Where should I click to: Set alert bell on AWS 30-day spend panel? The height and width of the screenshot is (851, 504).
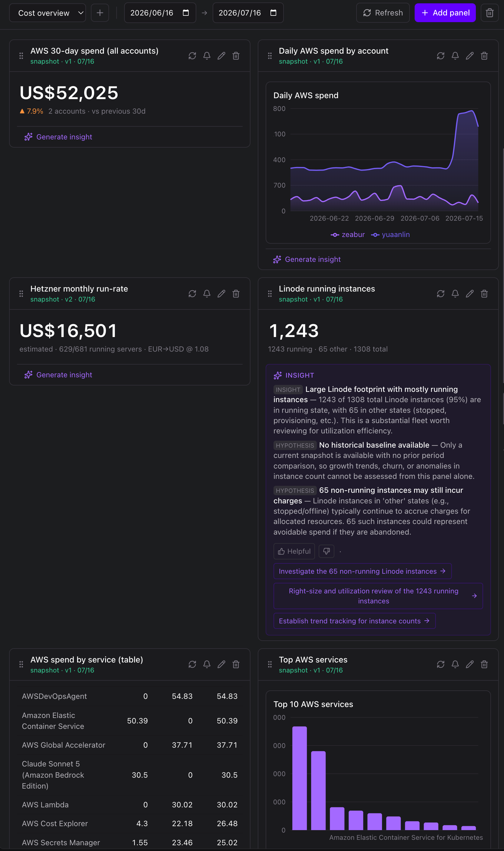(207, 56)
